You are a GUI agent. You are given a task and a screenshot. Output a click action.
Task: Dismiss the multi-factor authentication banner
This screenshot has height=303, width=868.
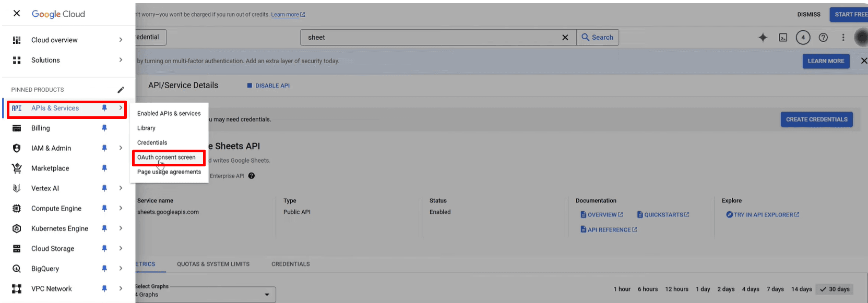pyautogui.click(x=864, y=61)
